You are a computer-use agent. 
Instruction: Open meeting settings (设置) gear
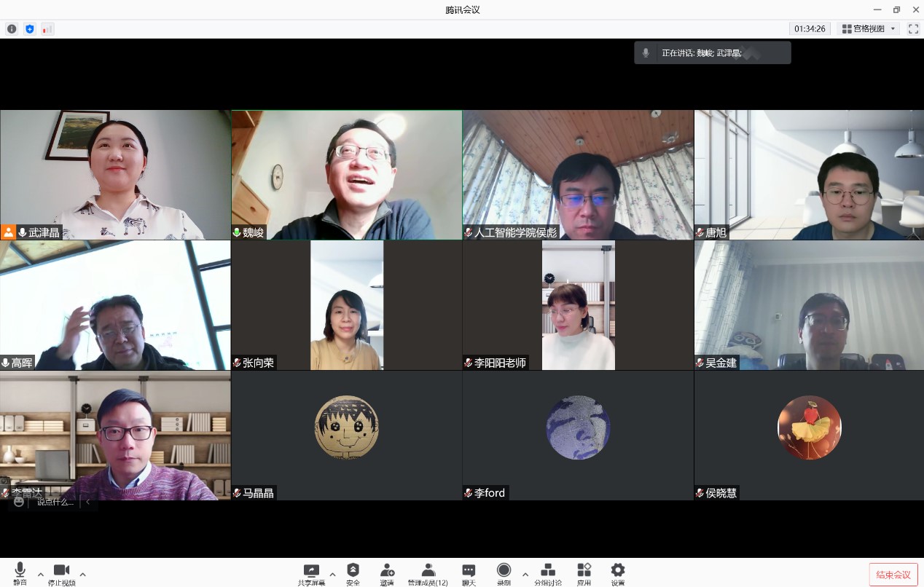pos(618,572)
